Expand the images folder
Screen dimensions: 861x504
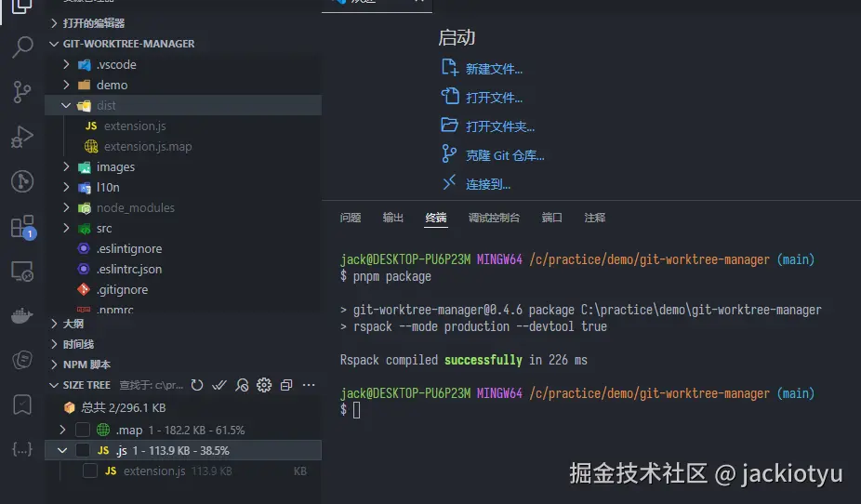[x=66, y=166]
